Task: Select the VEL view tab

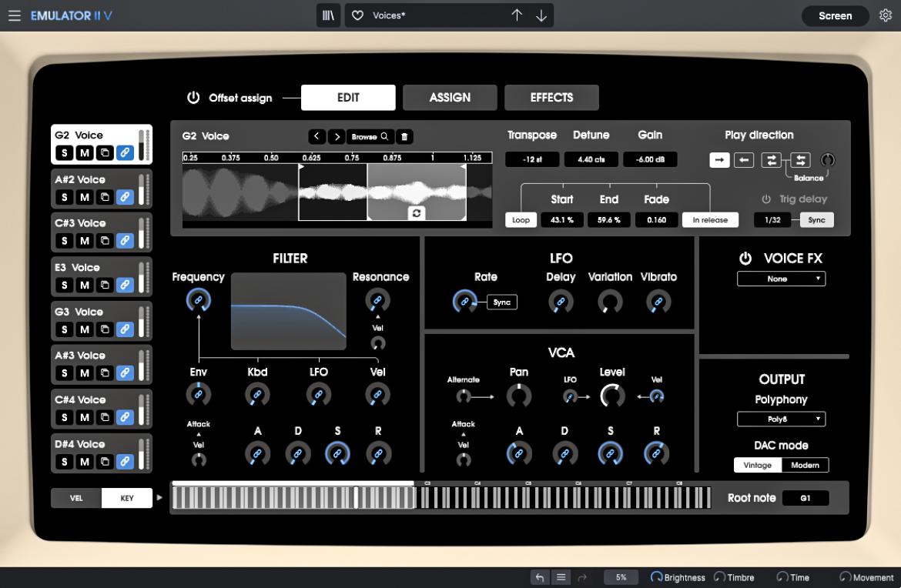Action: pyautogui.click(x=76, y=499)
